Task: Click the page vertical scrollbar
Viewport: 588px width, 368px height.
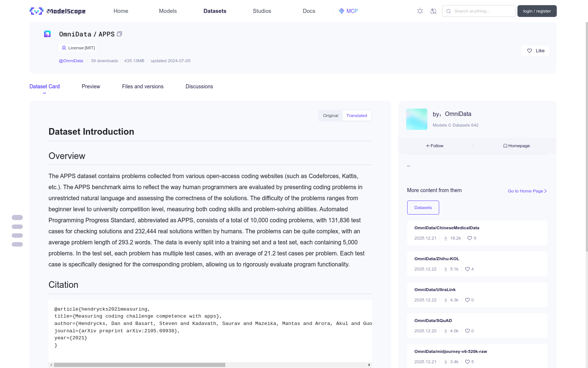Action: click(587, 136)
